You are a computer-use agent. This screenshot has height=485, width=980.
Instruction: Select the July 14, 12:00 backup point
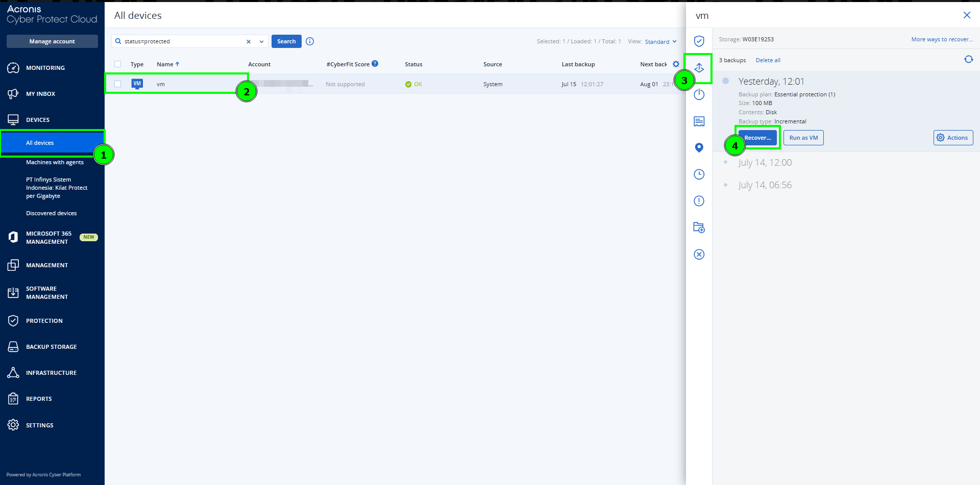coord(765,163)
